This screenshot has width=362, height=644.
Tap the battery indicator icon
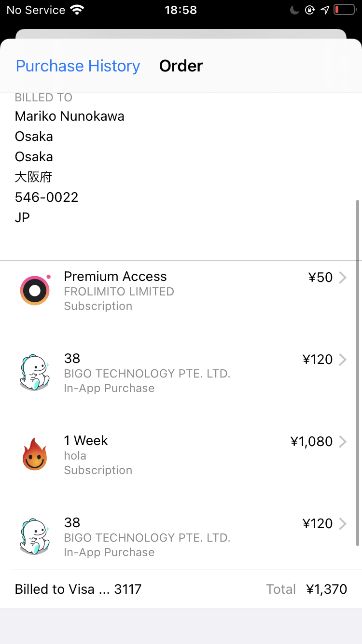coord(344,10)
